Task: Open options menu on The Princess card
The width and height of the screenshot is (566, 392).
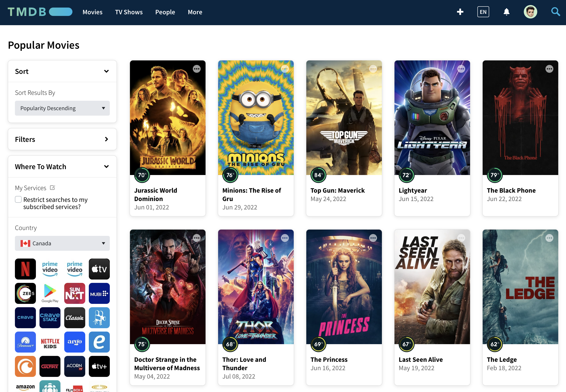Action: 373,238
